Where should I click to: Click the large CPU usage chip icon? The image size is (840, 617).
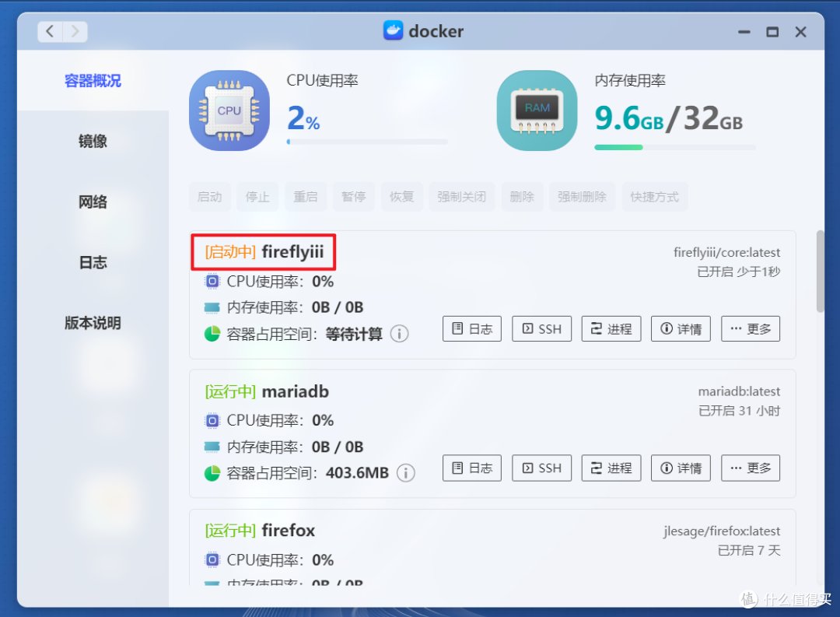[x=229, y=110]
